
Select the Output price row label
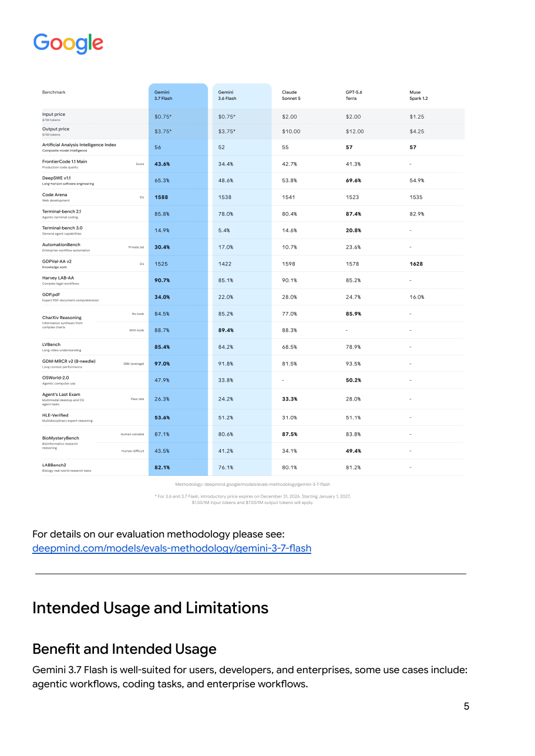click(55, 132)
